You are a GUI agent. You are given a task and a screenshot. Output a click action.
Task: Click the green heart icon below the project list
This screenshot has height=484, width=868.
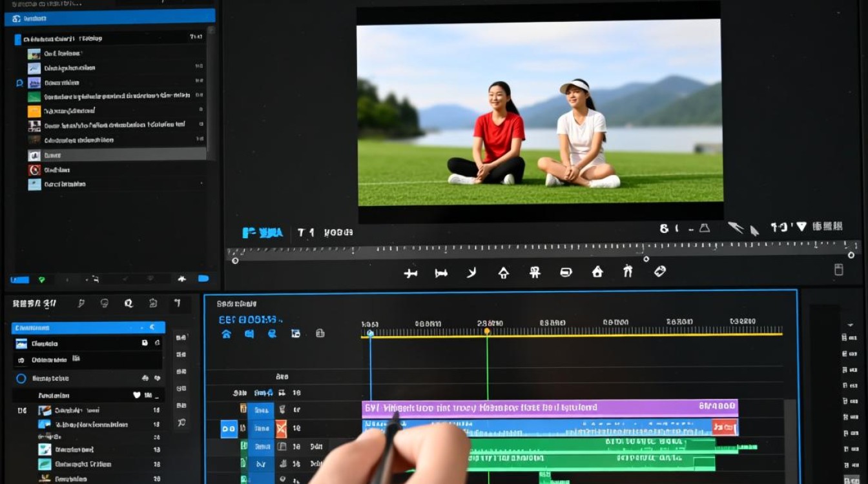click(x=42, y=279)
